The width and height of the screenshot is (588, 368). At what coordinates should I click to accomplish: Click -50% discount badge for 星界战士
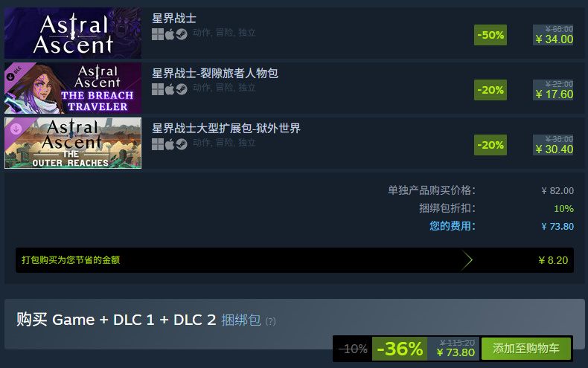pyautogui.click(x=490, y=35)
